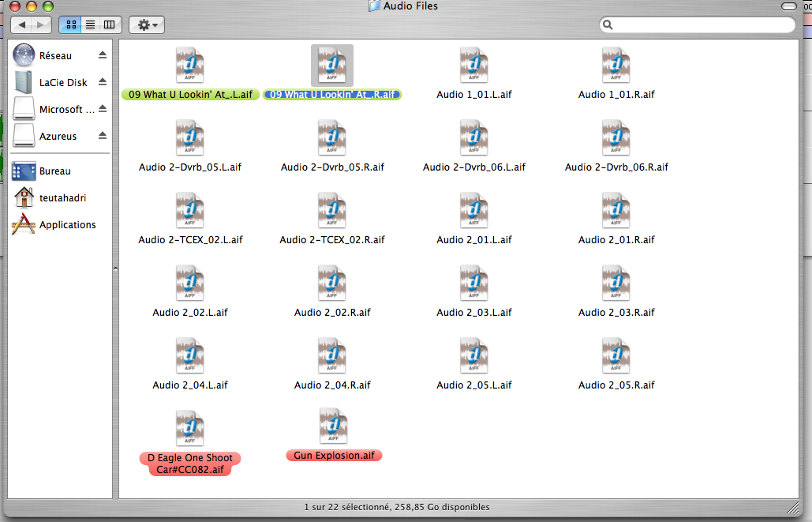Screen dimensions: 812x522
Task: Select the Audio 2_03.R.aif file icon
Action: [x=616, y=283]
